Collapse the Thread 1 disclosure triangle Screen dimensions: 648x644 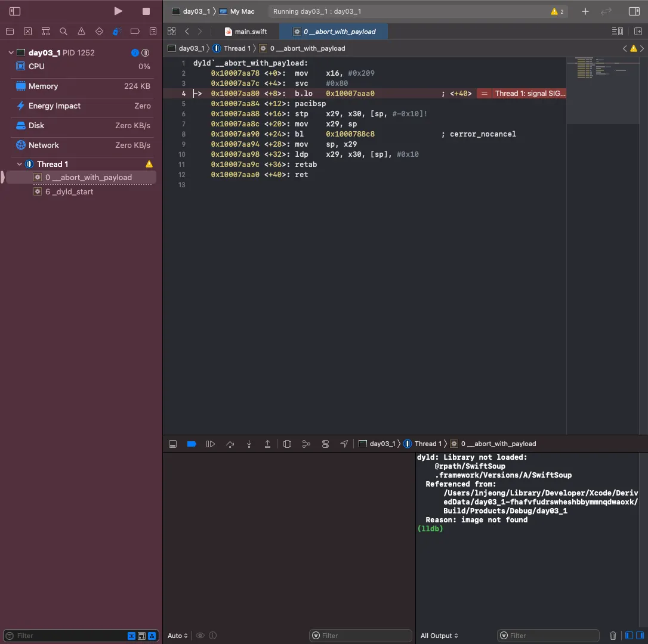coord(20,164)
